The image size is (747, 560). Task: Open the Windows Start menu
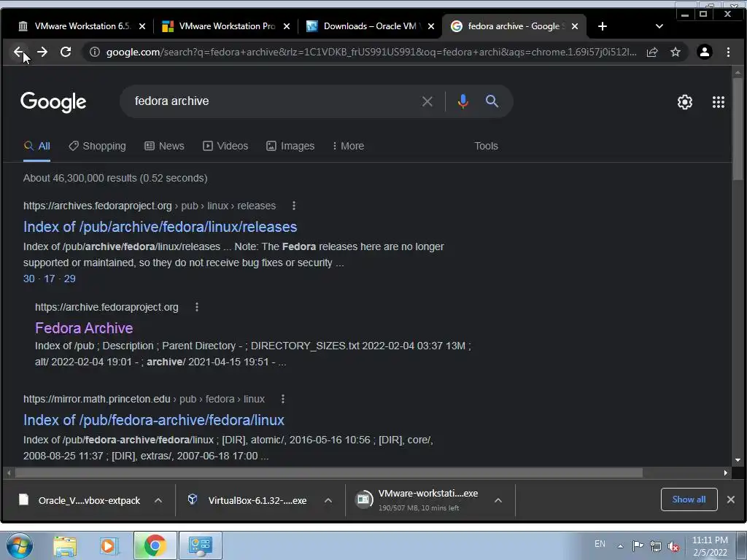(19, 545)
